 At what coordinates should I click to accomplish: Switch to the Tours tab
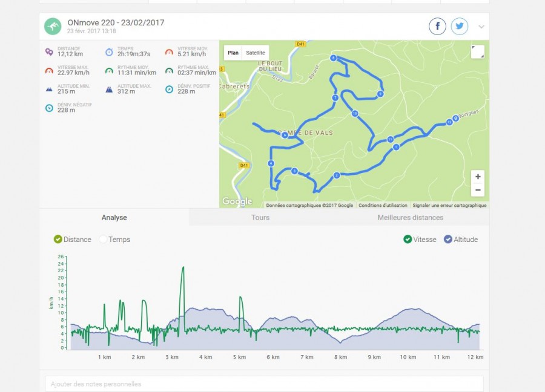(x=260, y=217)
